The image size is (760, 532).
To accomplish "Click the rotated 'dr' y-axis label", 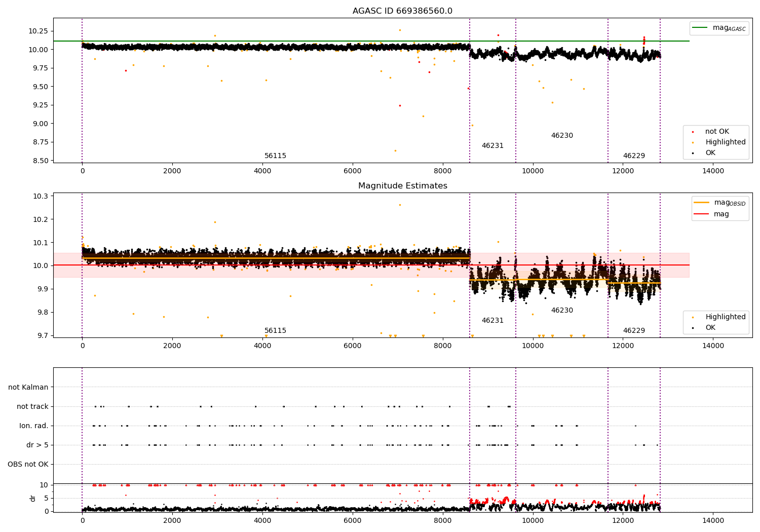I will [33, 498].
